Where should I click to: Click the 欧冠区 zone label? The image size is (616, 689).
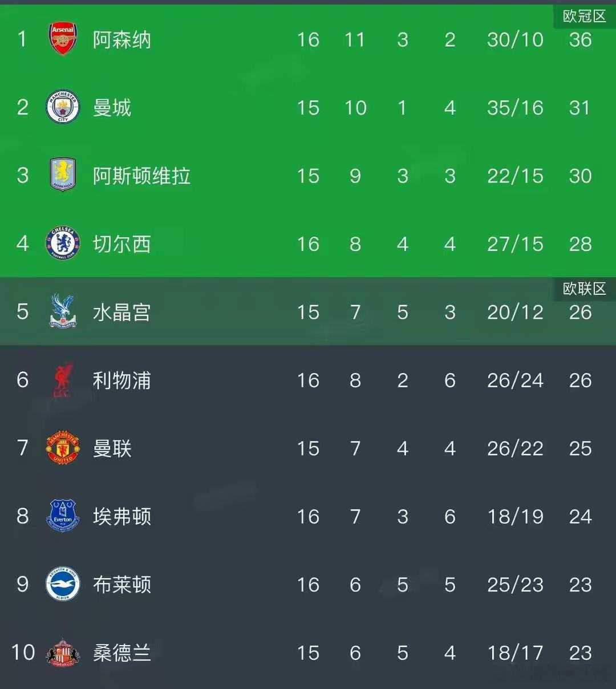point(584,17)
